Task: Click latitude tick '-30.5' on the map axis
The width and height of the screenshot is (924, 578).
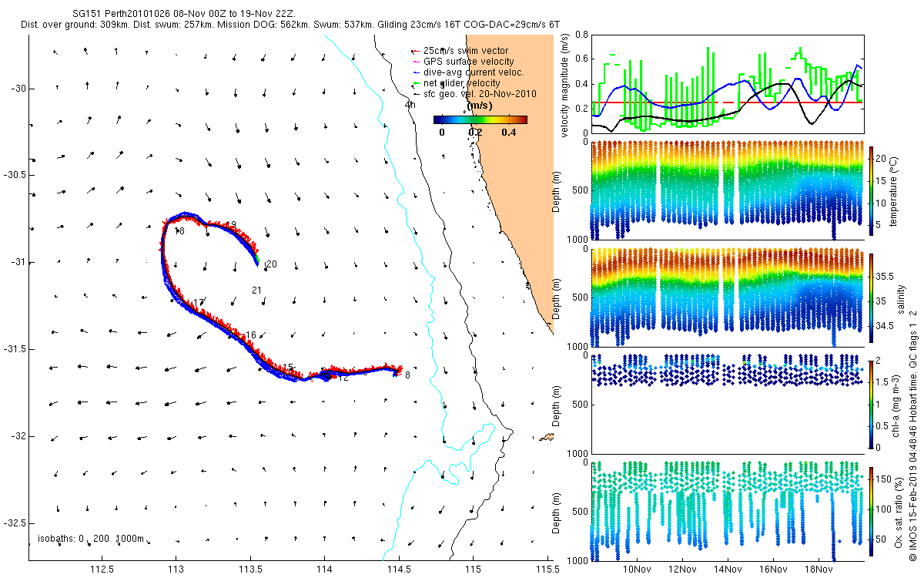Action: [15, 176]
